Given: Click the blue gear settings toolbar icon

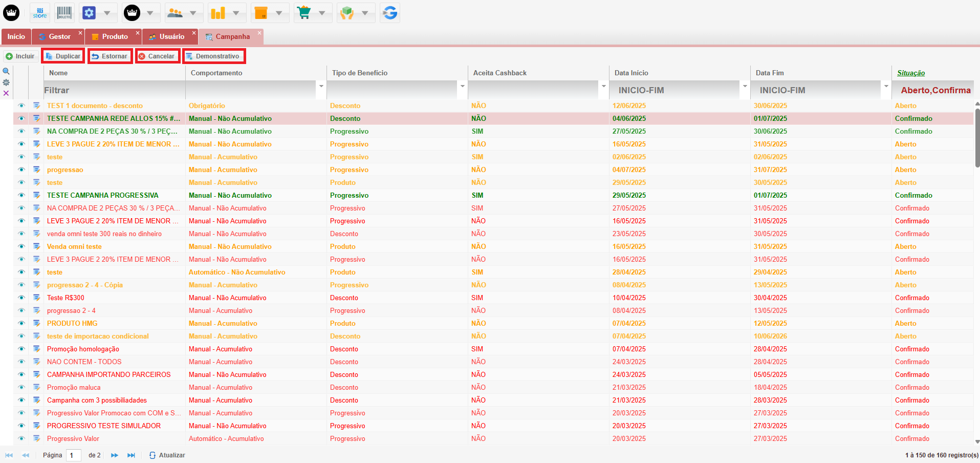Looking at the screenshot, I should click(x=89, y=13).
